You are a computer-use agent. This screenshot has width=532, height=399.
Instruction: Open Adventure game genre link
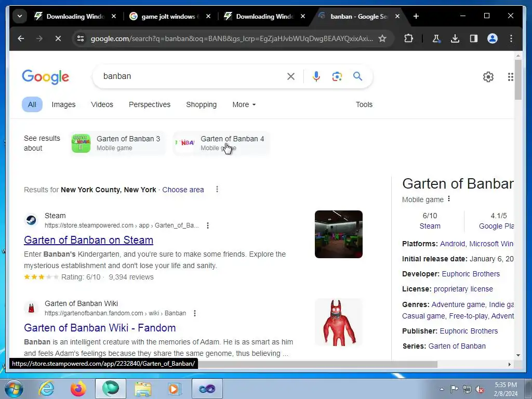(x=457, y=304)
